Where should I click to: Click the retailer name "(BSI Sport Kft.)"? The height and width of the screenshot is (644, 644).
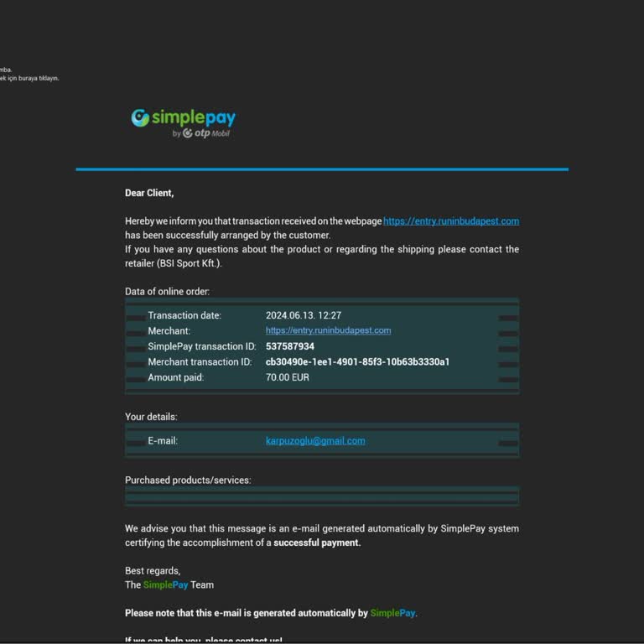coord(190,263)
